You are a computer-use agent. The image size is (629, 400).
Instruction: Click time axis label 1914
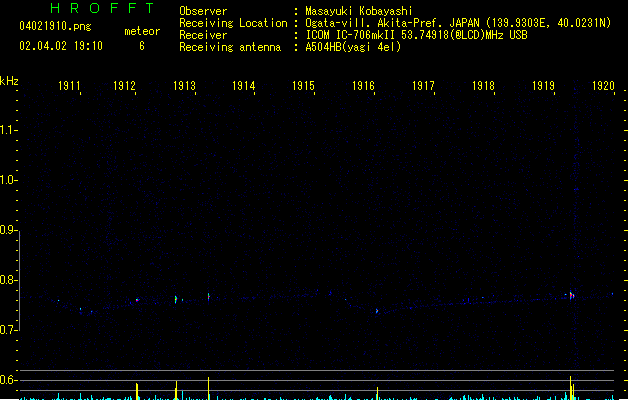(x=243, y=86)
